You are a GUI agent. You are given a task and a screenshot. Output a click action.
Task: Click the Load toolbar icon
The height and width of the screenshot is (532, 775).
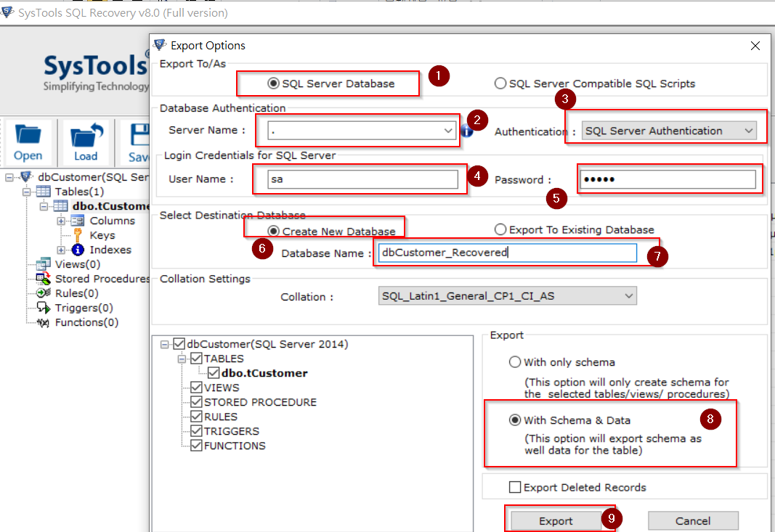coord(86,134)
